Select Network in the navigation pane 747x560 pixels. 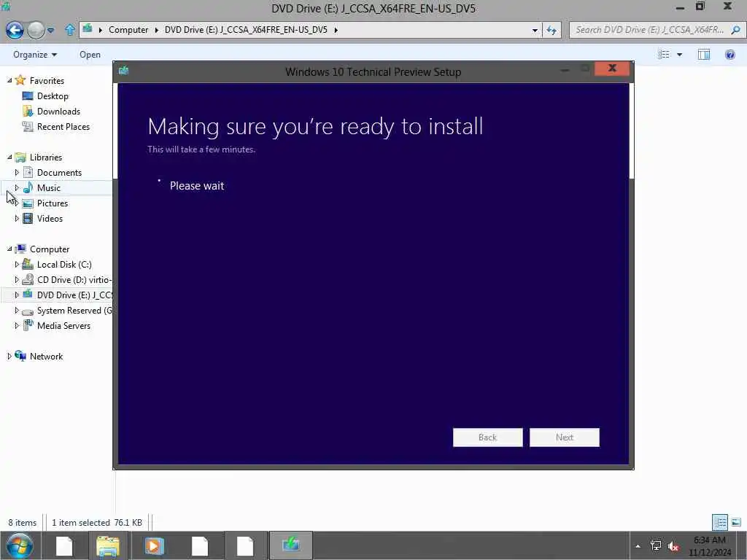(x=46, y=356)
